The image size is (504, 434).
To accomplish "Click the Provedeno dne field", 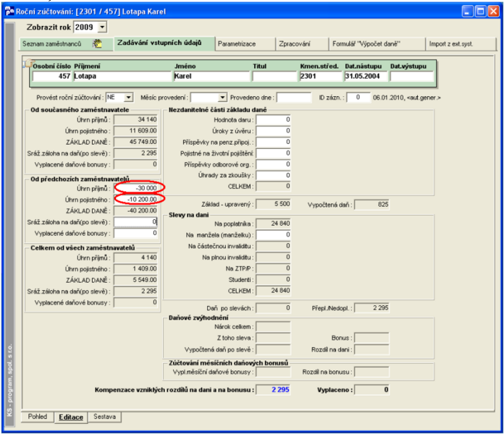I will 294,97.
